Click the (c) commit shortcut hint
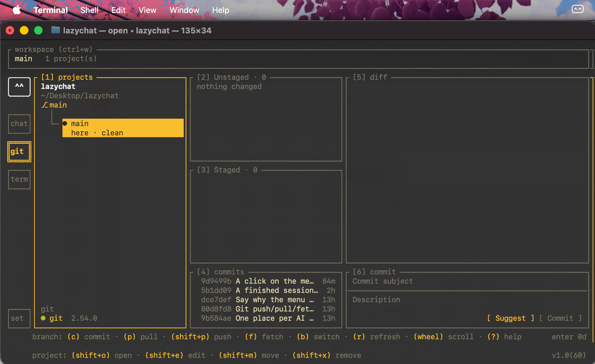Image resolution: width=595 pixels, height=364 pixels. click(88, 337)
